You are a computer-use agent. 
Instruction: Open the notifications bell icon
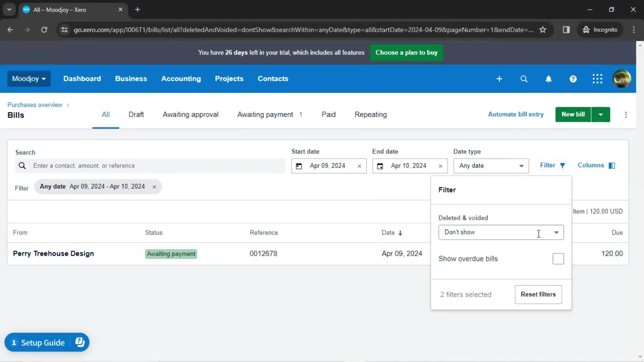pos(548,79)
